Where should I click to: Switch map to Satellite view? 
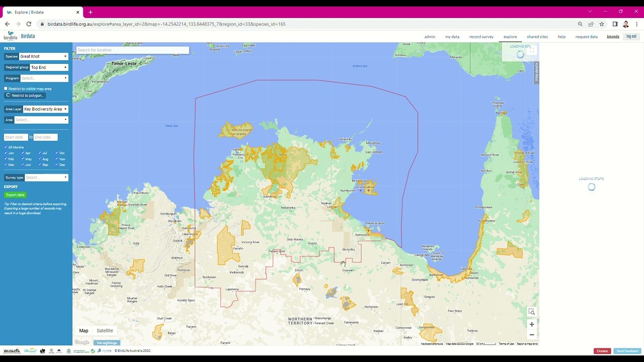click(x=105, y=331)
